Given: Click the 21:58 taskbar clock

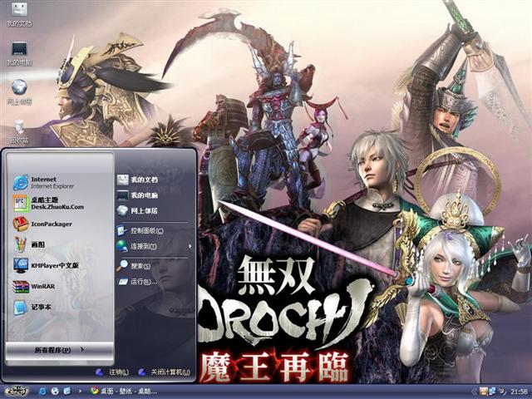Looking at the screenshot, I should click(519, 392).
